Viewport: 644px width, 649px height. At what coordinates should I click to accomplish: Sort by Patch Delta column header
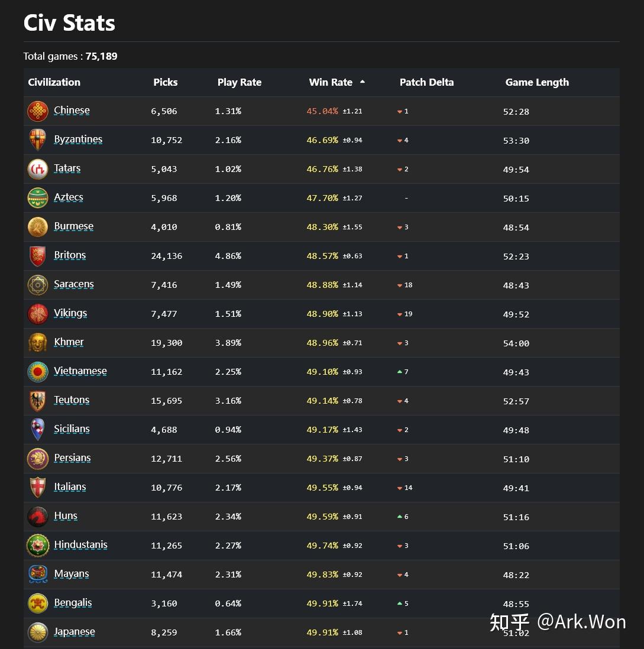426,82
